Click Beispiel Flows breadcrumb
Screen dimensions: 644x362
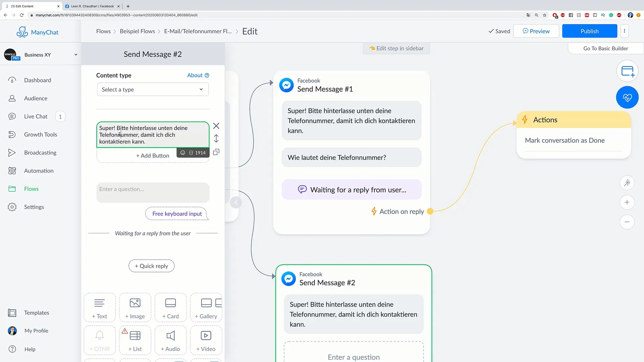[137, 31]
